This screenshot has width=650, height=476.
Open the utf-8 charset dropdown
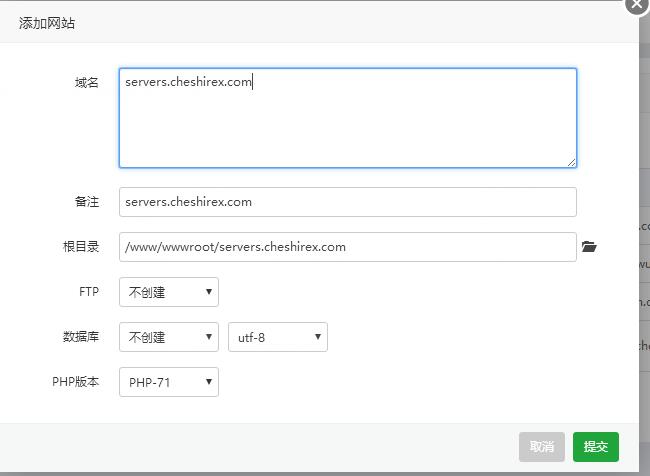click(x=277, y=337)
